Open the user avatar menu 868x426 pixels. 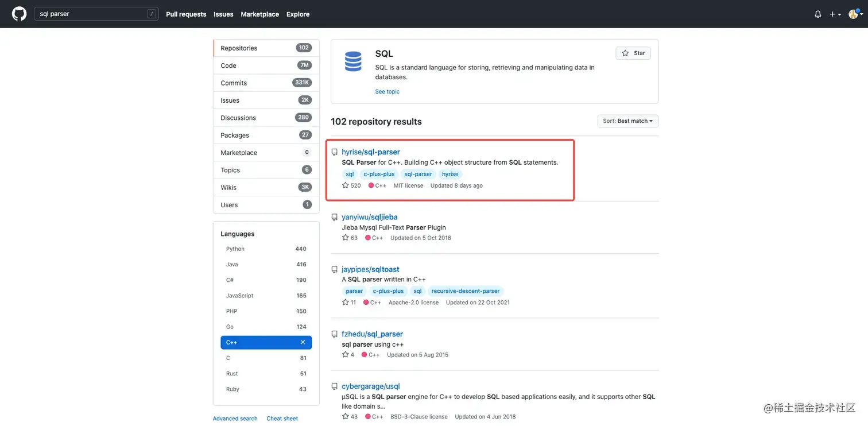tap(855, 14)
